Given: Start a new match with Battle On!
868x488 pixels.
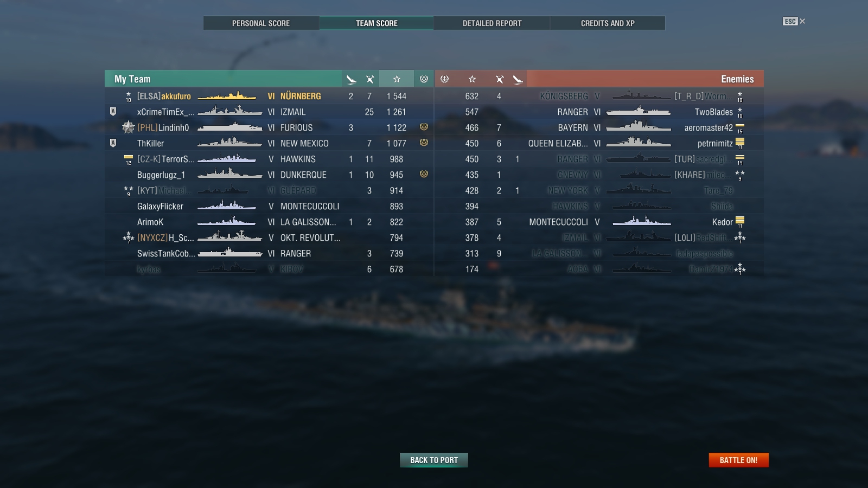Looking at the screenshot, I should pos(738,460).
